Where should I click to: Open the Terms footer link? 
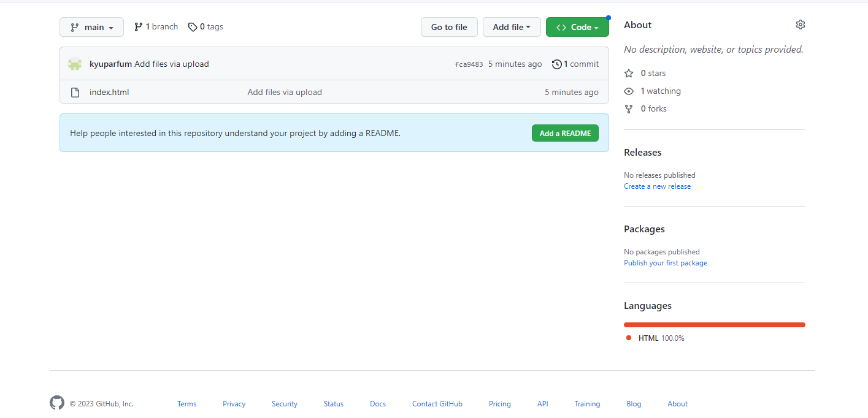pos(186,404)
